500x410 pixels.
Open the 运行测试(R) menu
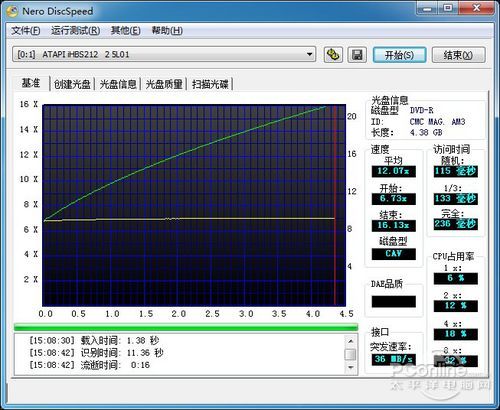(76, 31)
